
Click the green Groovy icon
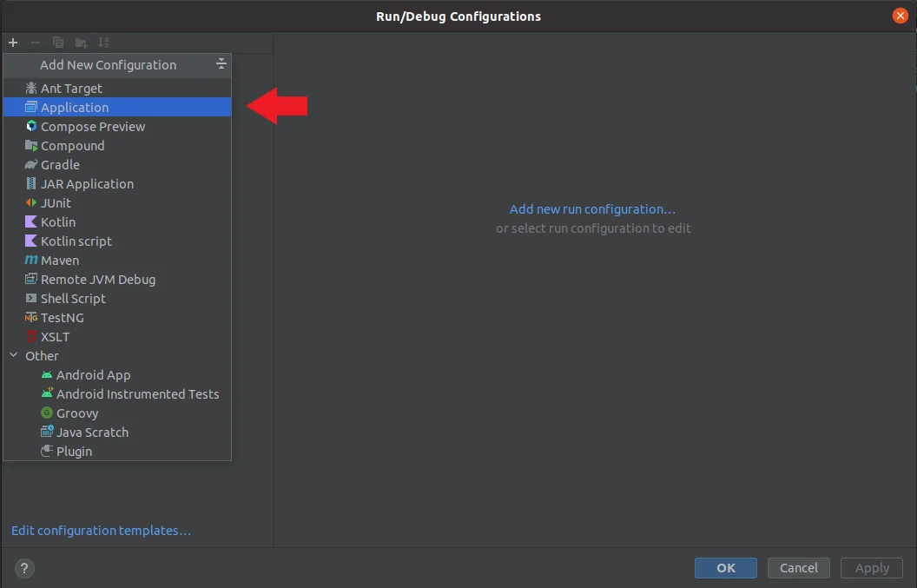click(x=47, y=413)
